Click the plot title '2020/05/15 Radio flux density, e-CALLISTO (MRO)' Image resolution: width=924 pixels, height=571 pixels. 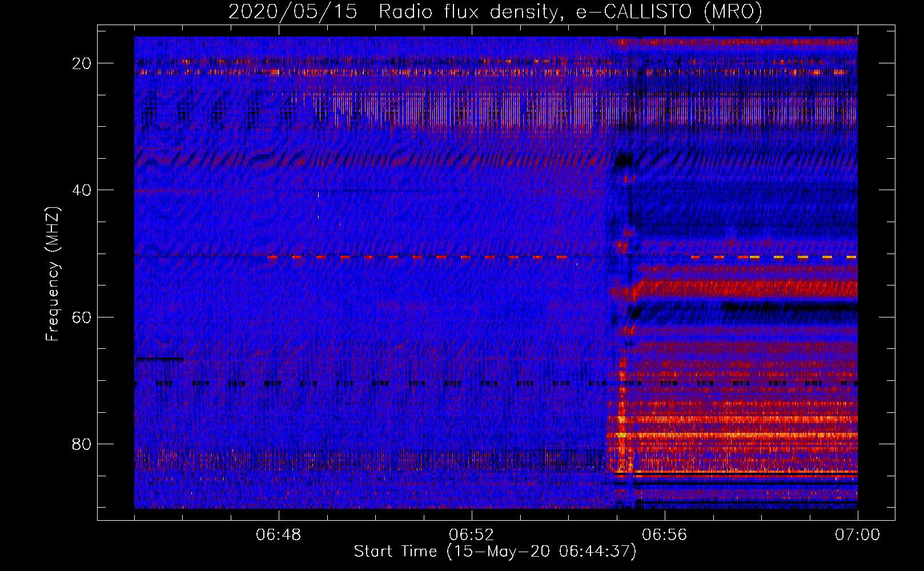pos(495,11)
